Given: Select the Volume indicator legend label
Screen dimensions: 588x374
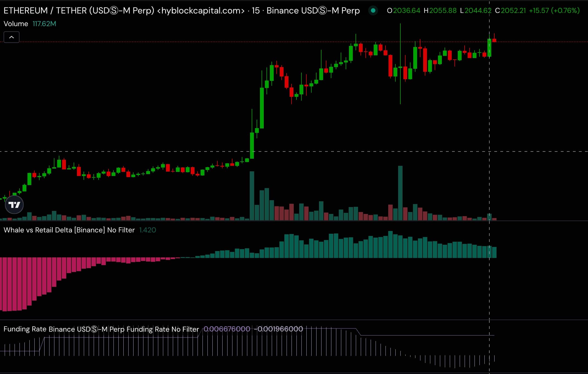Looking at the screenshot, I should click(16, 24).
